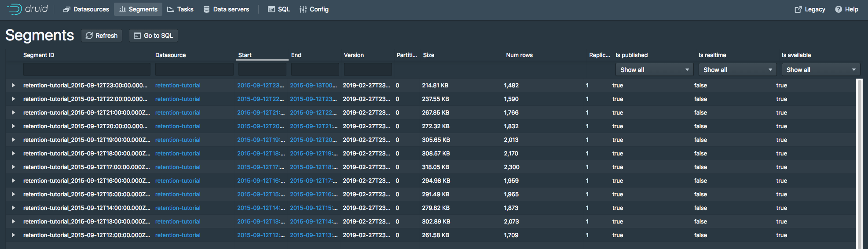This screenshot has height=249, width=868.
Task: Expand the 2015-09-12T12:00 segment row
Action: pyautogui.click(x=13, y=235)
